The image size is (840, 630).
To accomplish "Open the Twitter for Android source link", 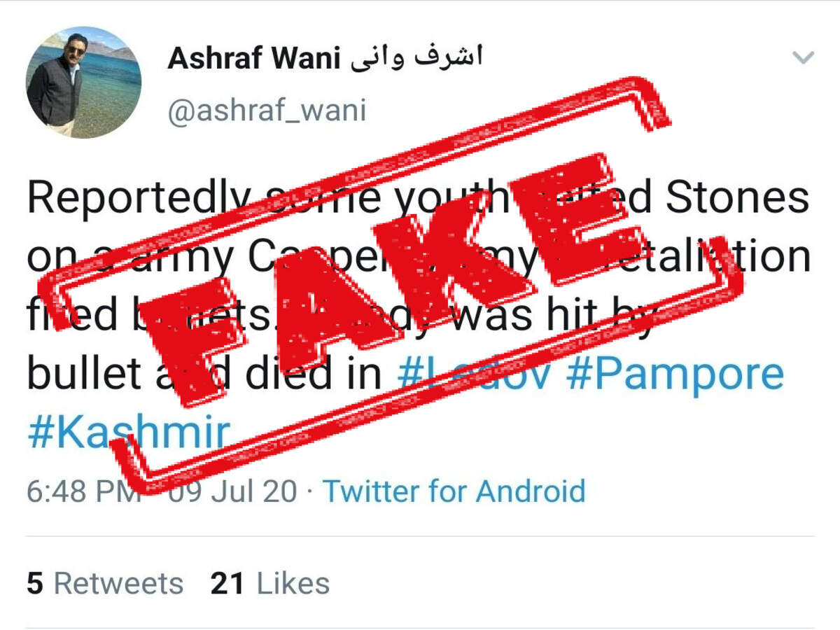I will point(454,491).
